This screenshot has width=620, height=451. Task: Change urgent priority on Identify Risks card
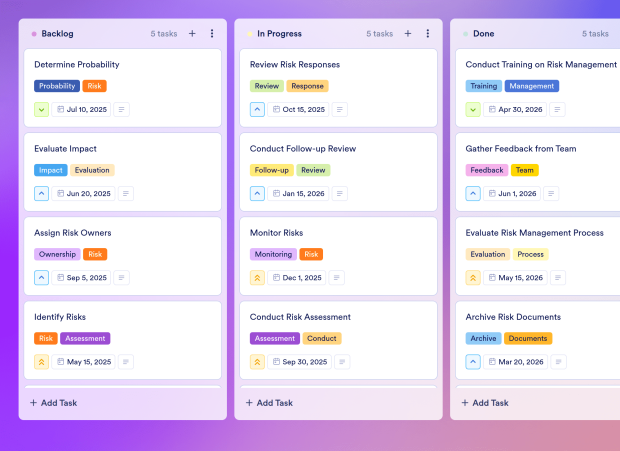(x=42, y=362)
